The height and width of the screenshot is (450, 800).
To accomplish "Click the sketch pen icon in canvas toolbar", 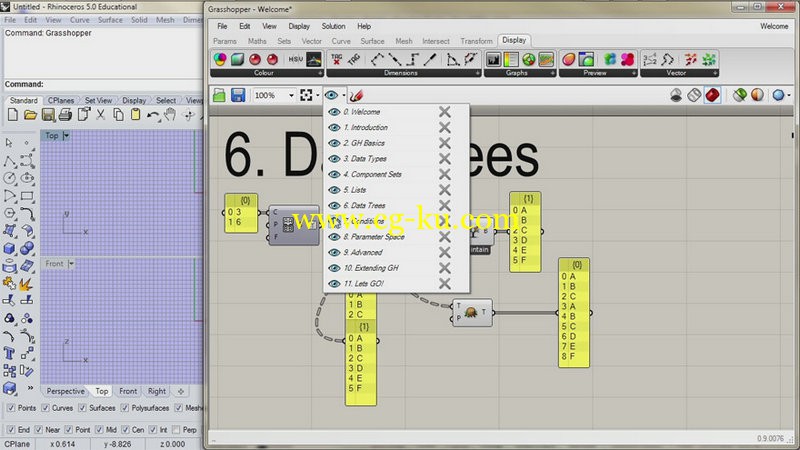I will [357, 95].
